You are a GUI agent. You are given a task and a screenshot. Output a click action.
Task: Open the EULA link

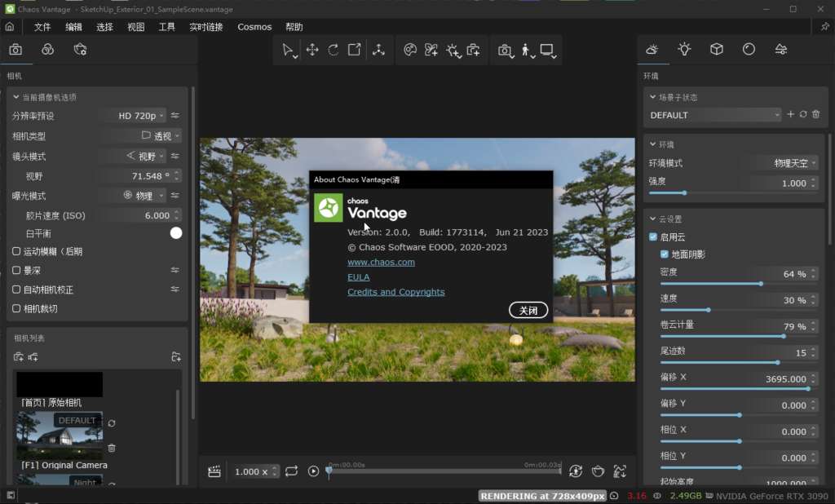[359, 277]
